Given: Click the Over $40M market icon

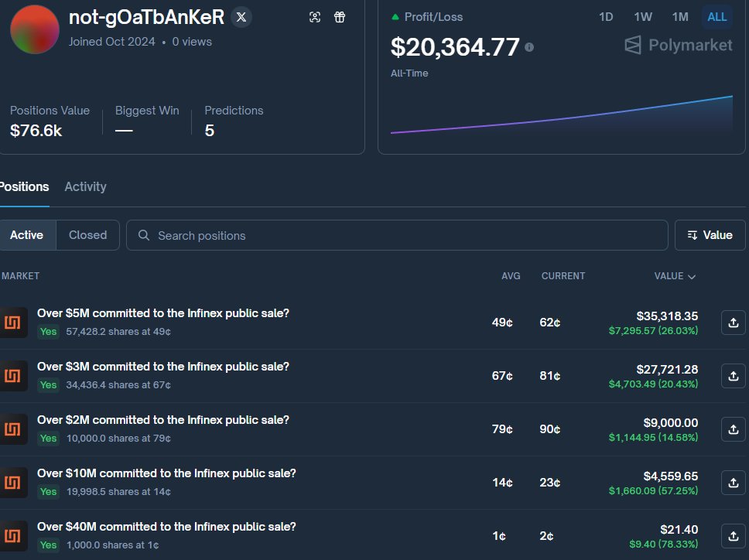Looking at the screenshot, I should 13,536.
